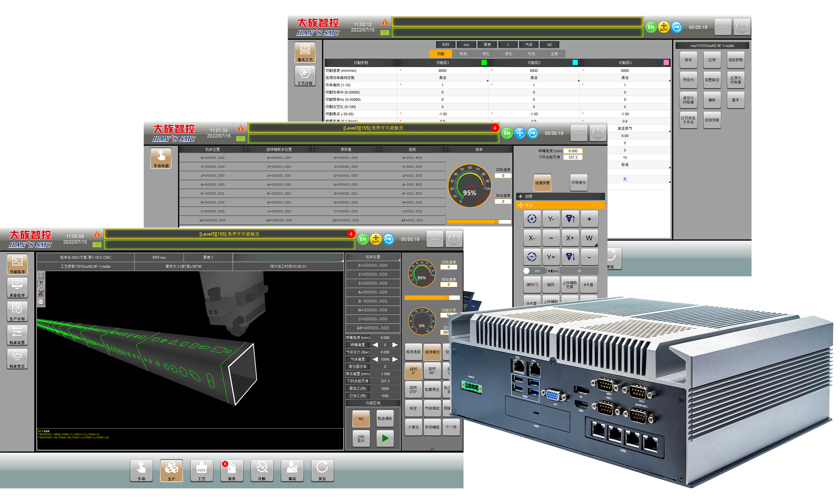Select the 全局 global tab
Viewport: 840px width, 504px height.
pyautogui.click(x=554, y=54)
